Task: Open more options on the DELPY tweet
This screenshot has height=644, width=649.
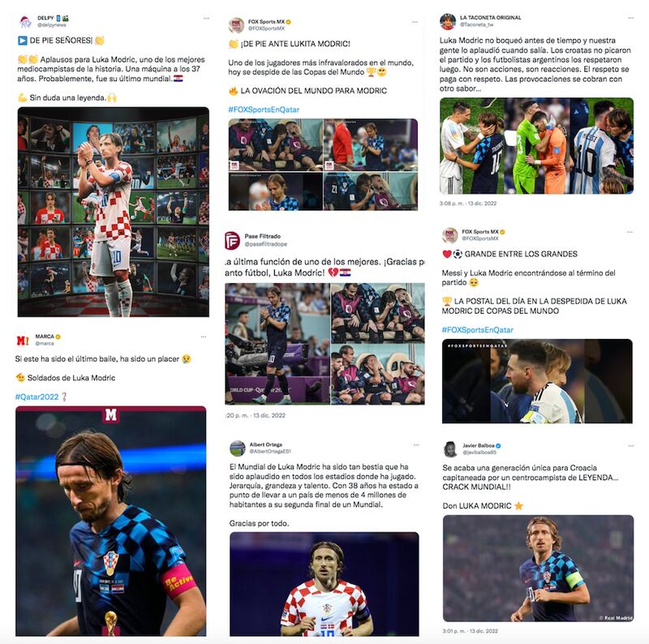Action: (206, 19)
